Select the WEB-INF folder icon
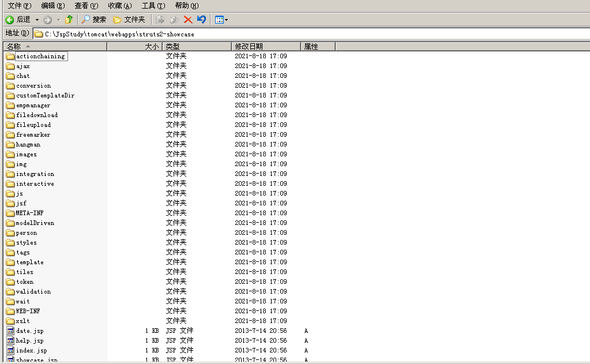 (x=10, y=312)
